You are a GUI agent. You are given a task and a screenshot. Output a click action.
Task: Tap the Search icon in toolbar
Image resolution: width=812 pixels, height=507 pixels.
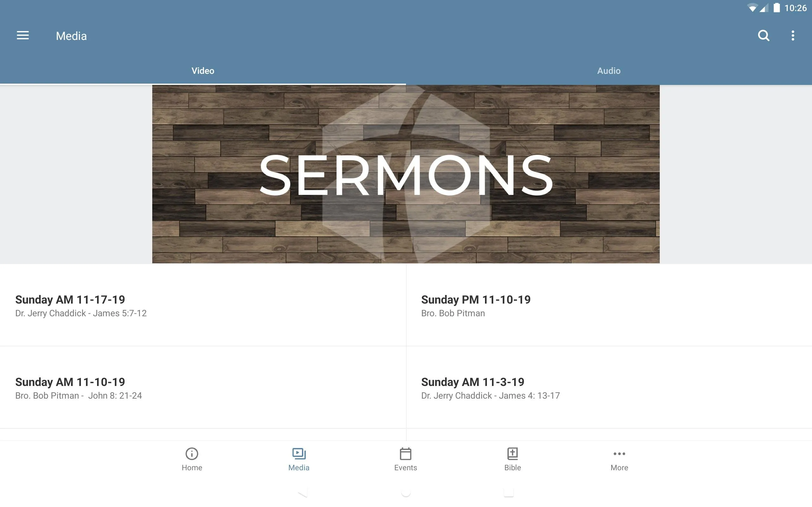pos(763,35)
